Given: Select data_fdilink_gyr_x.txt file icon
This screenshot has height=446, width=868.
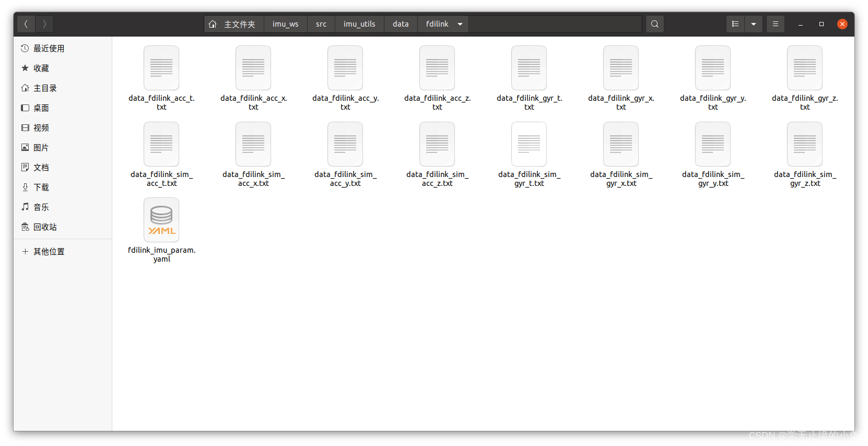Looking at the screenshot, I should (621, 68).
